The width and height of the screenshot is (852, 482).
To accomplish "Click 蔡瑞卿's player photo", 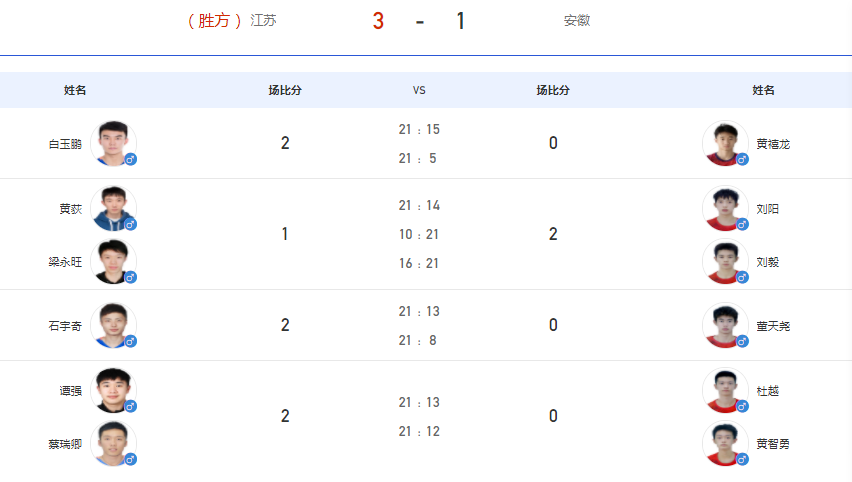I will (113, 444).
